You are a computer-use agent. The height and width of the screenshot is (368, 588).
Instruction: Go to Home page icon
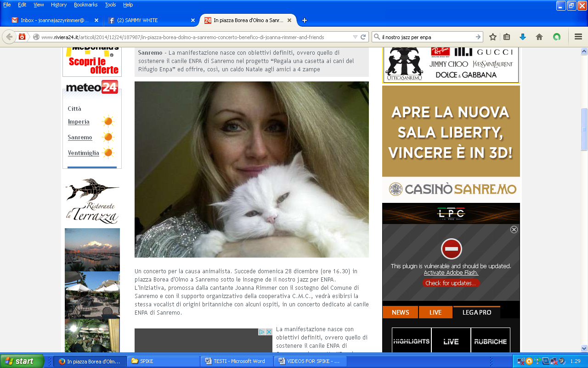pos(539,37)
